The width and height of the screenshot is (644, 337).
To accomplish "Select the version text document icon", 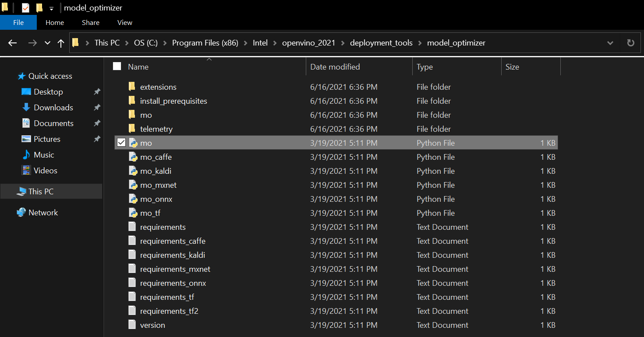I will [x=132, y=325].
